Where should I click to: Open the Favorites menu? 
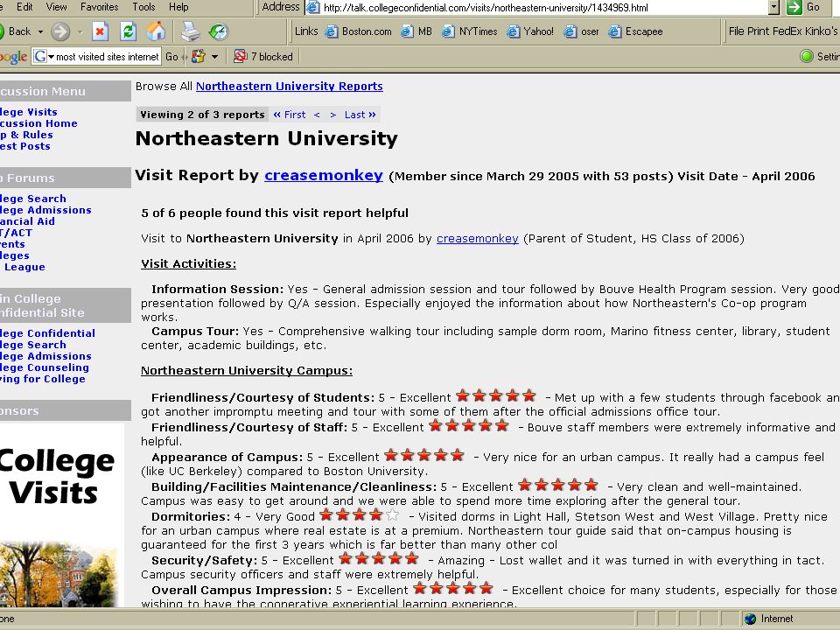coord(99,7)
